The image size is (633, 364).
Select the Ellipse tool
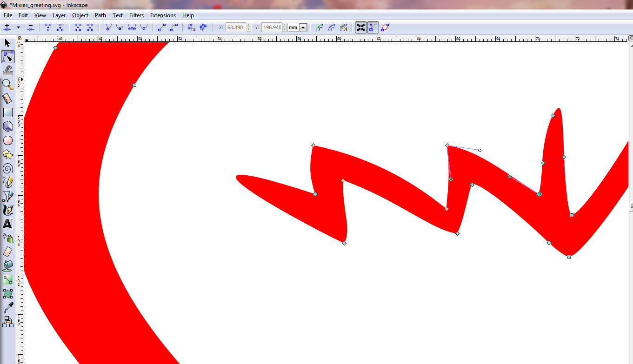7,140
